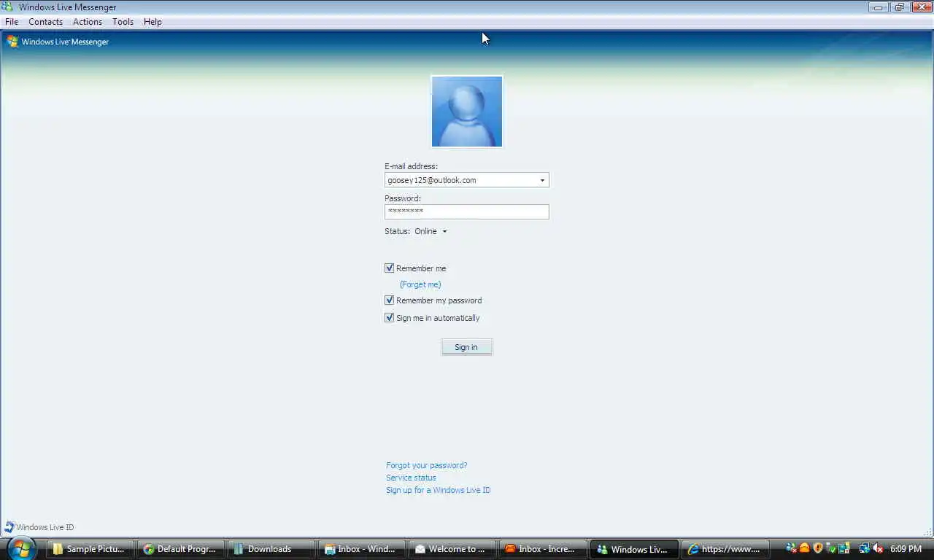Click the orange tray icon next to Messenger

click(804, 548)
